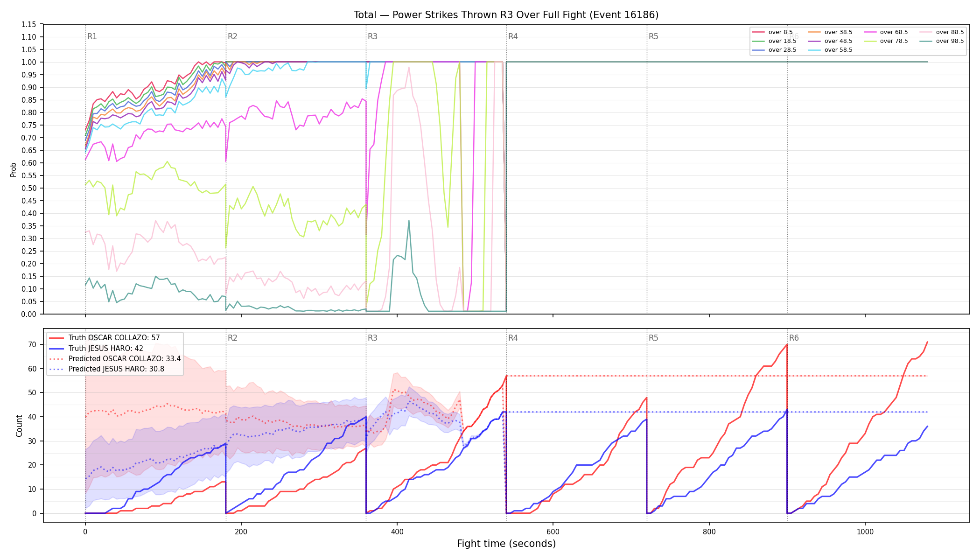
Task: Click the 'over 98.5' legend entry
Action: (x=942, y=41)
